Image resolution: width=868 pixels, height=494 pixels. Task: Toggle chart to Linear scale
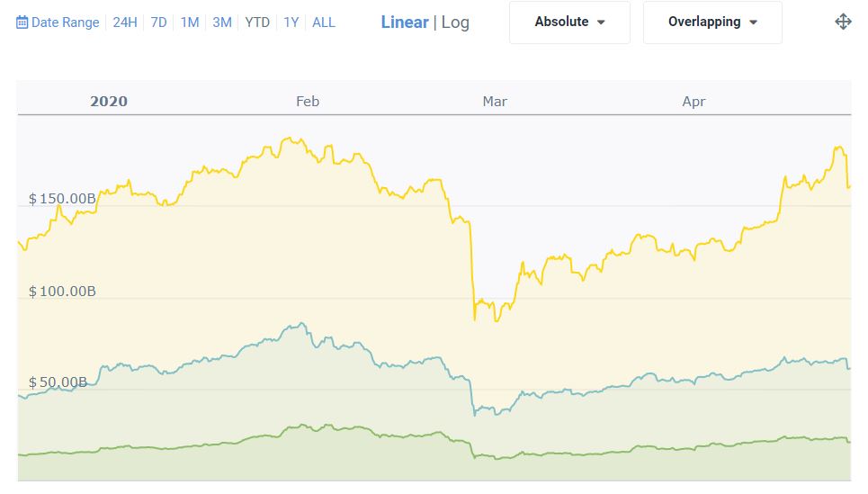404,22
